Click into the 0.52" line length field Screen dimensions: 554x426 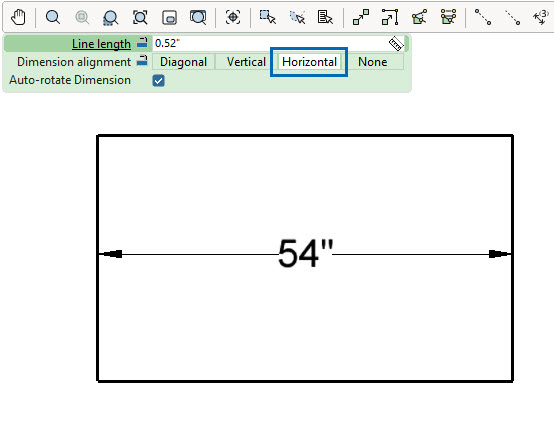point(270,43)
